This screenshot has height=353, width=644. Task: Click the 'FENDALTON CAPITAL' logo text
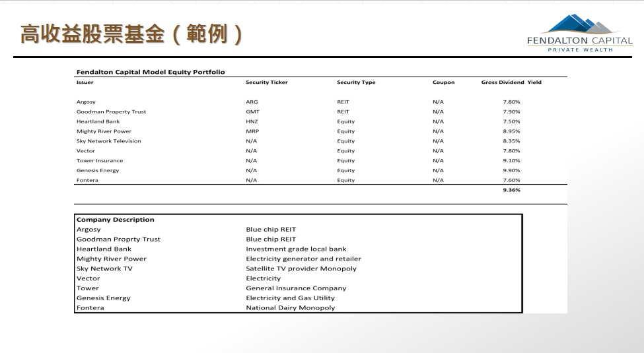(x=580, y=41)
